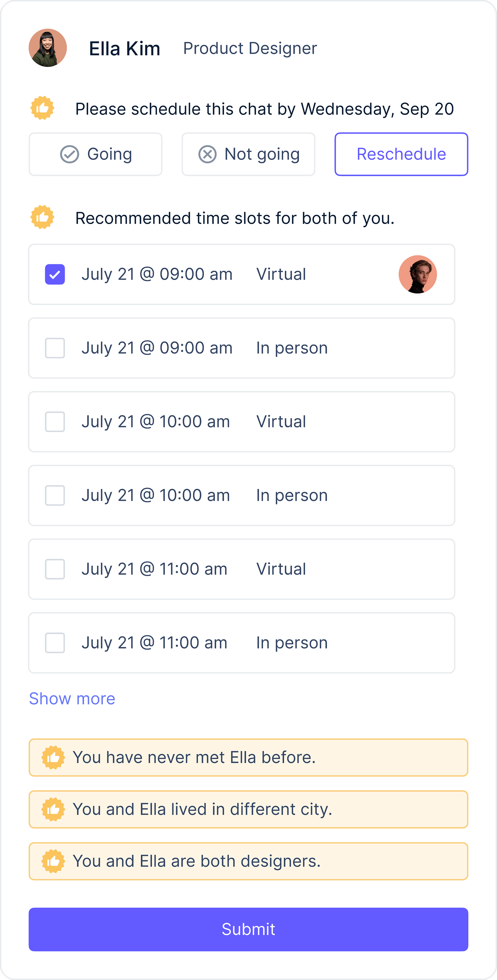Click the Not going button
The image size is (497, 980).
(248, 154)
